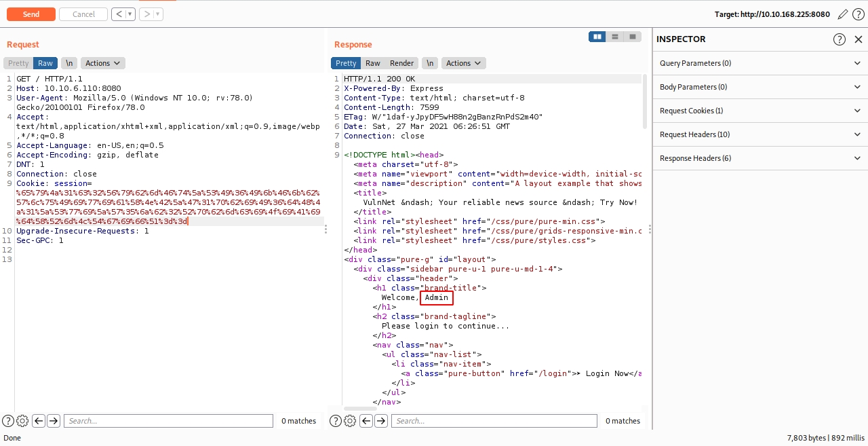868x446 pixels.
Task: Expand the Response Headers (6) section
Action: coord(759,158)
